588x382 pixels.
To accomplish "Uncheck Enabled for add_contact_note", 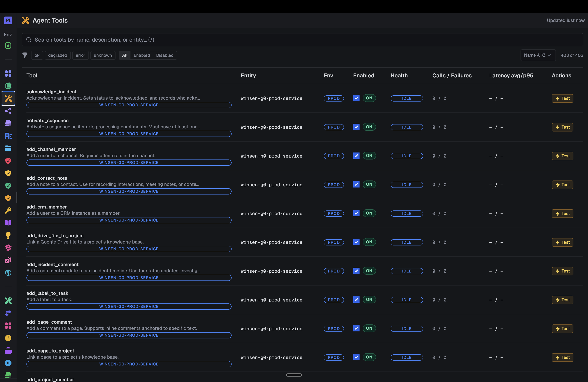I will 356,185.
